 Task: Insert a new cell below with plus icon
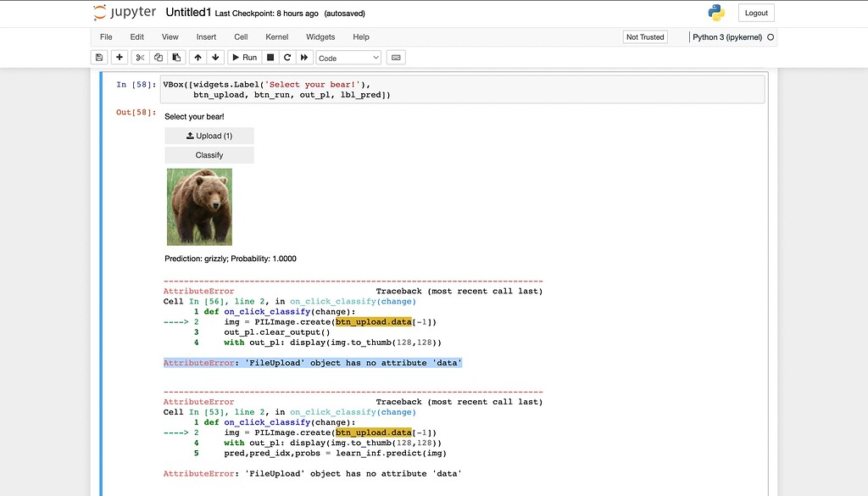(x=120, y=57)
